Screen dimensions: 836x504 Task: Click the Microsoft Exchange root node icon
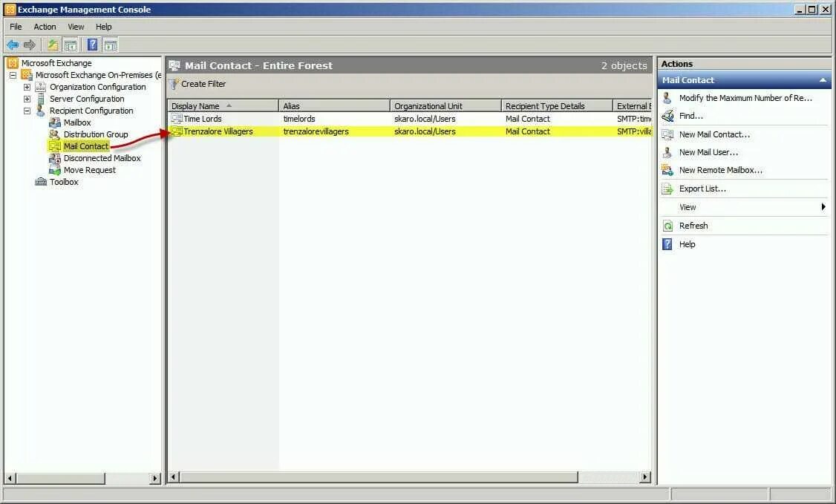pos(13,63)
